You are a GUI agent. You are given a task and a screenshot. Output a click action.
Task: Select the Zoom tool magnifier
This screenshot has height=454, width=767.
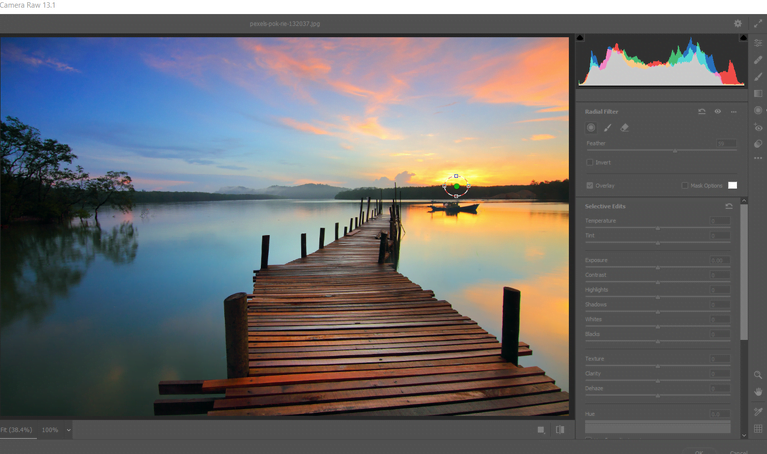click(758, 375)
